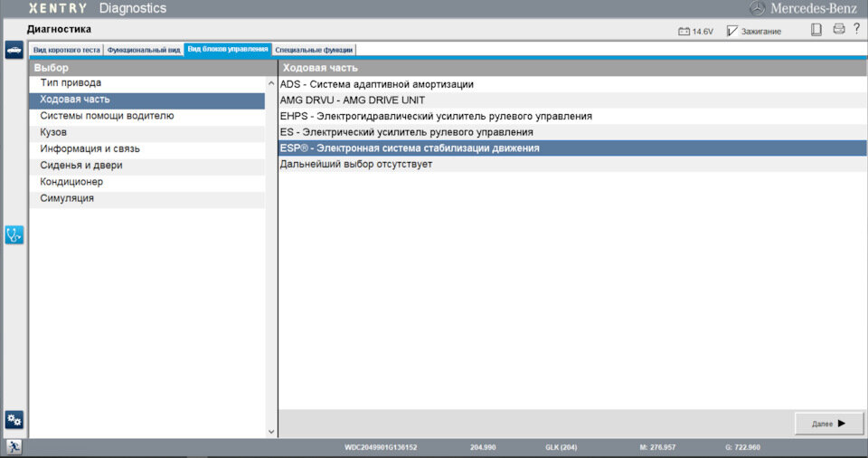
Task: Switch to Функциональный вид tab
Action: [144, 50]
